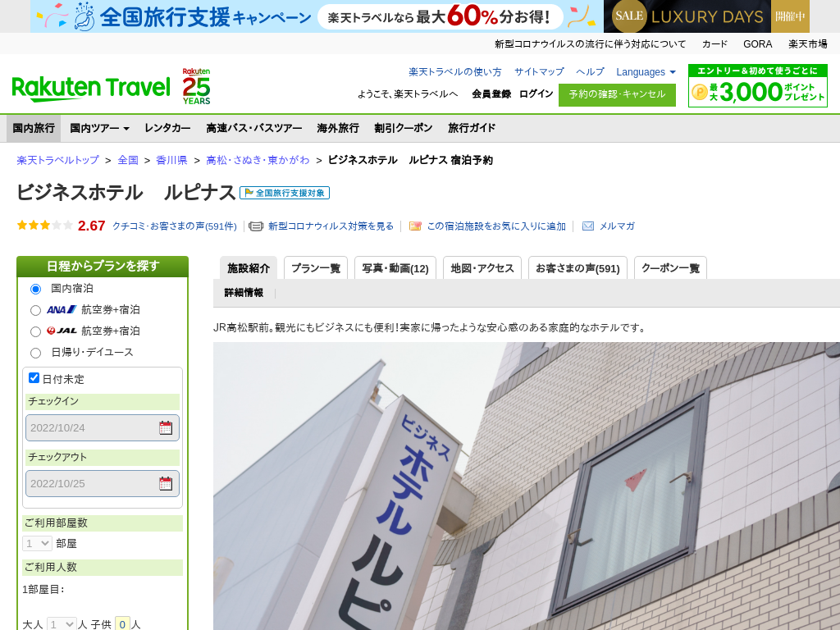Click the COVID-19 measures mask icon
The image size is (840, 630).
[256, 226]
